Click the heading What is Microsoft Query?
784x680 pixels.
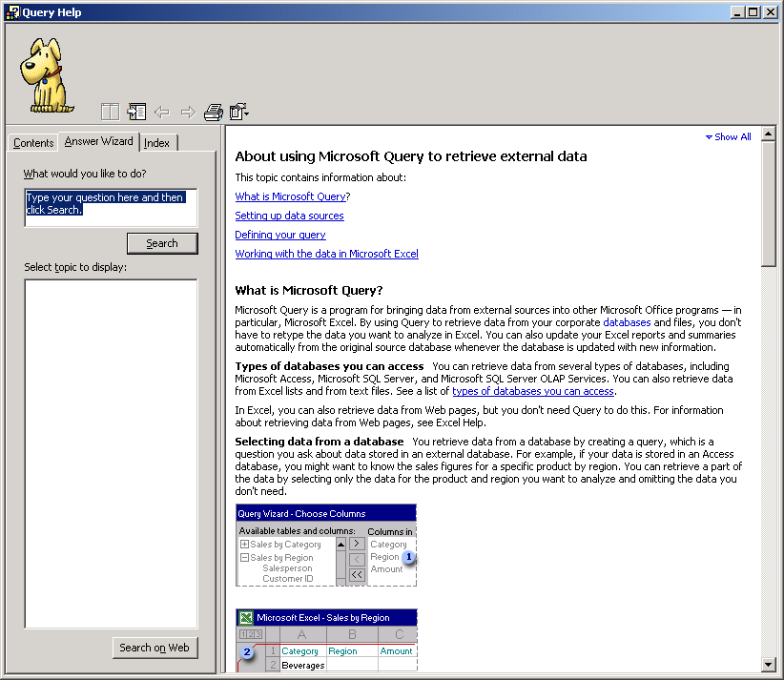coord(308,291)
